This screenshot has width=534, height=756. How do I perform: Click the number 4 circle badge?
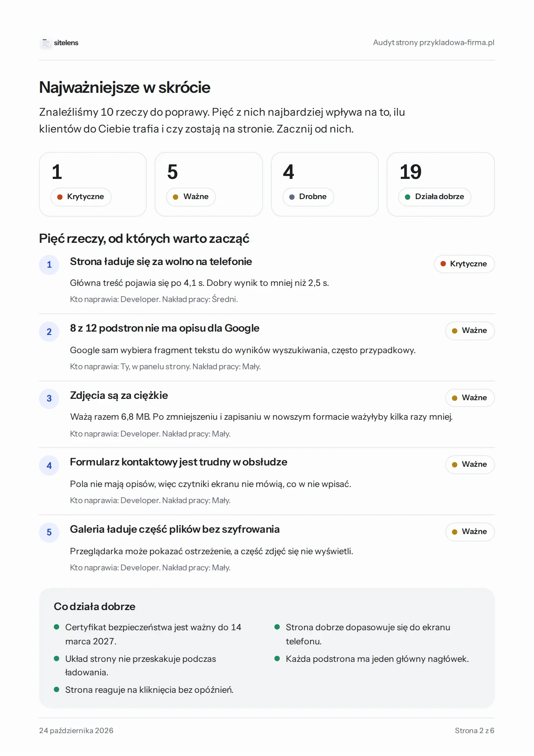49,465
